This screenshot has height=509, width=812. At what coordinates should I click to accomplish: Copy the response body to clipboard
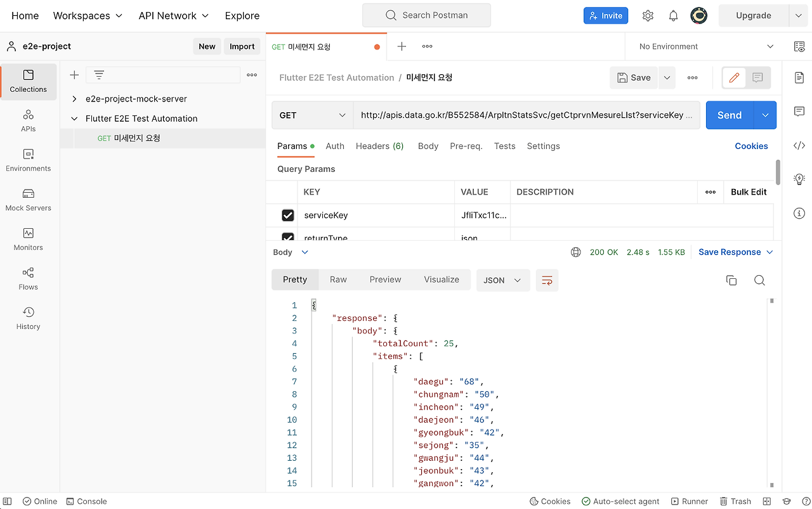point(731,280)
